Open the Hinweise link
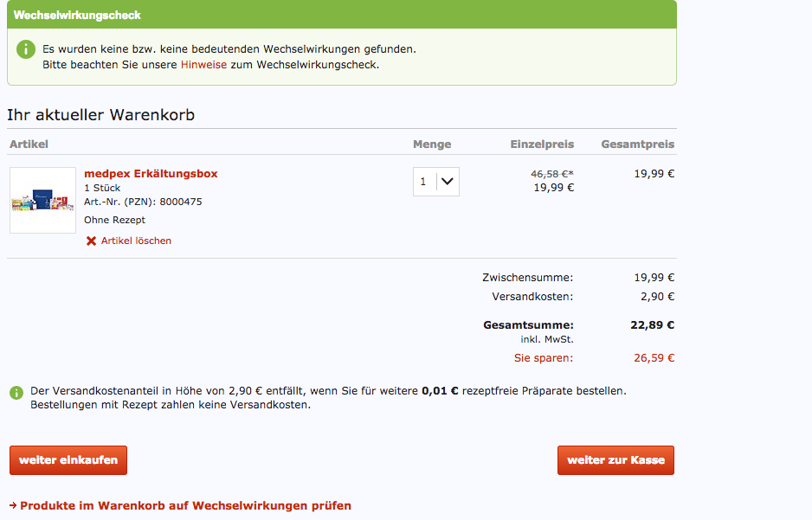Viewport: 812px width, 520px height. pyautogui.click(x=203, y=65)
